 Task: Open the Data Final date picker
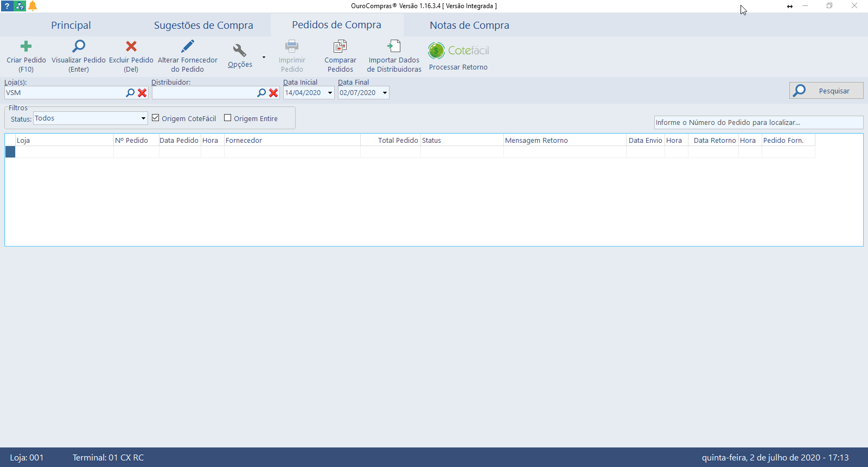pos(385,93)
